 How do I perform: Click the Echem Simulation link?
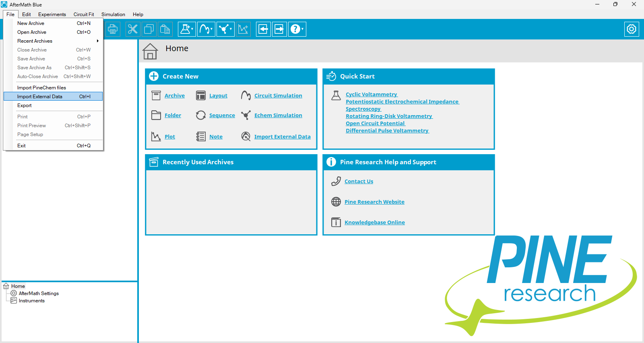tap(278, 115)
